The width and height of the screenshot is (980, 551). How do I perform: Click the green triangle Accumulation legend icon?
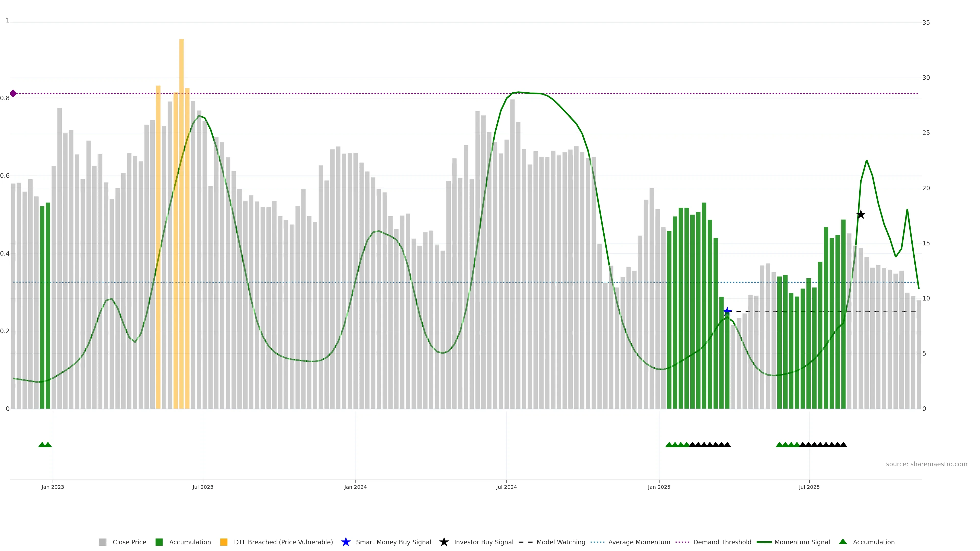pos(843,542)
